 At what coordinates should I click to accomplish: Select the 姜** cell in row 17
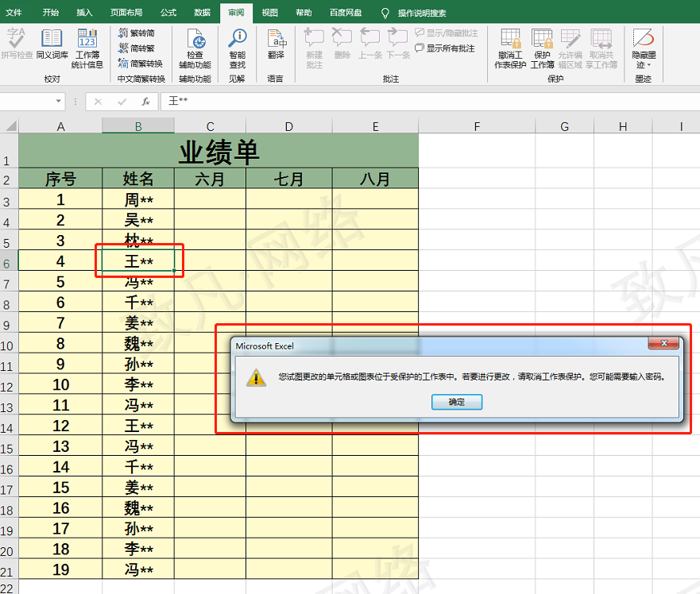(138, 487)
